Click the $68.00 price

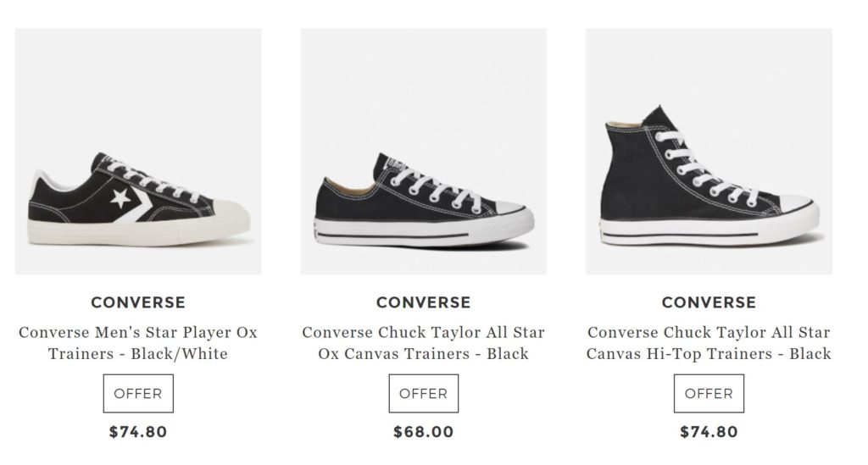click(423, 432)
